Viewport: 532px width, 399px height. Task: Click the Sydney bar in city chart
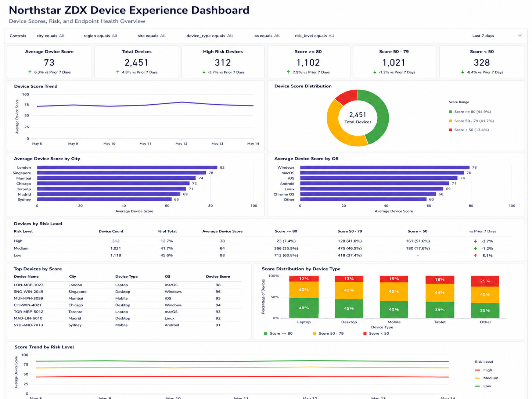104,199
